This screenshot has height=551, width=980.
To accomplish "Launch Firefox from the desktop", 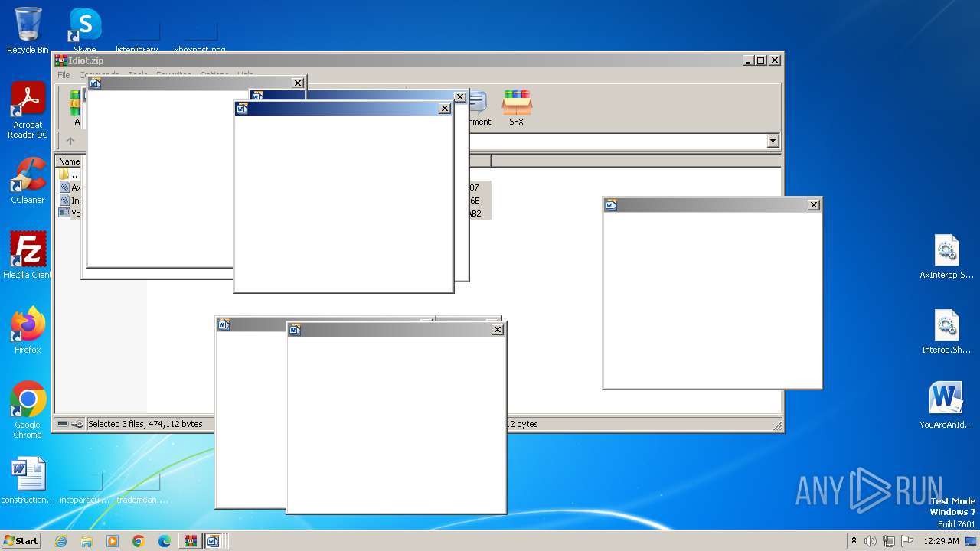I will pyautogui.click(x=28, y=331).
